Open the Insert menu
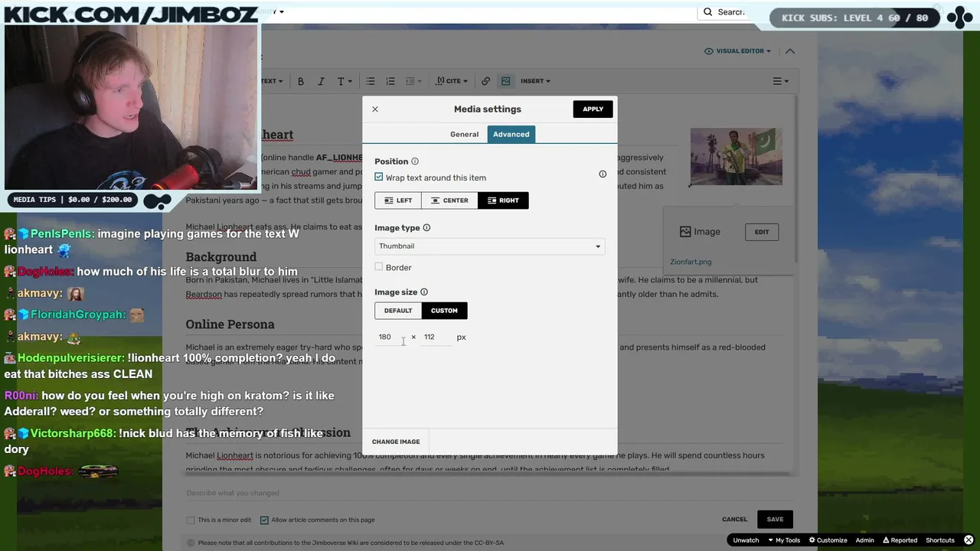 535,81
